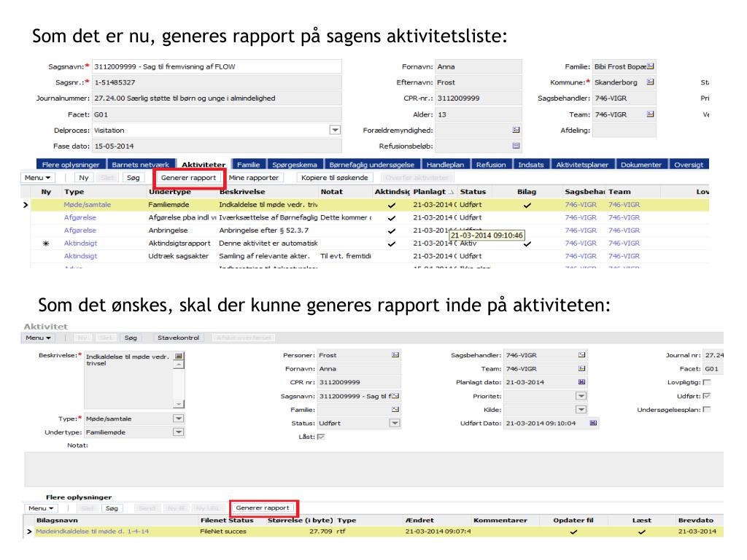
Task: Open the Team picker icon in Aktivitet
Action: [581, 368]
